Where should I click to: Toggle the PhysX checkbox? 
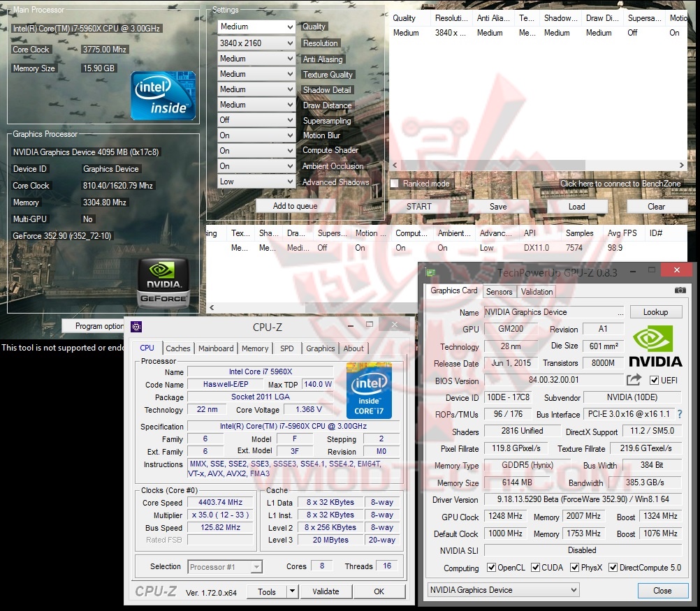[574, 567]
